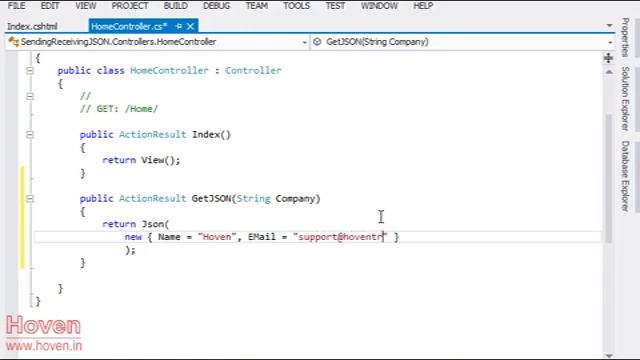The image size is (640, 360).
Task: Open the Properties side panel tab
Action: click(624, 37)
